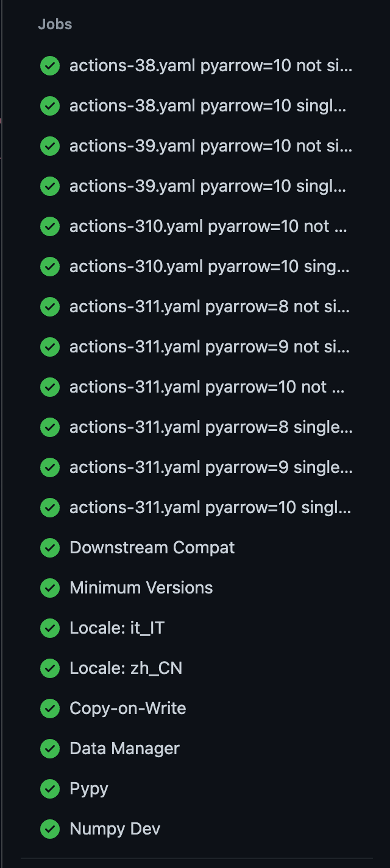
Task: Select actions-310.yaml pyarrow=10 single job
Action: tap(196, 267)
